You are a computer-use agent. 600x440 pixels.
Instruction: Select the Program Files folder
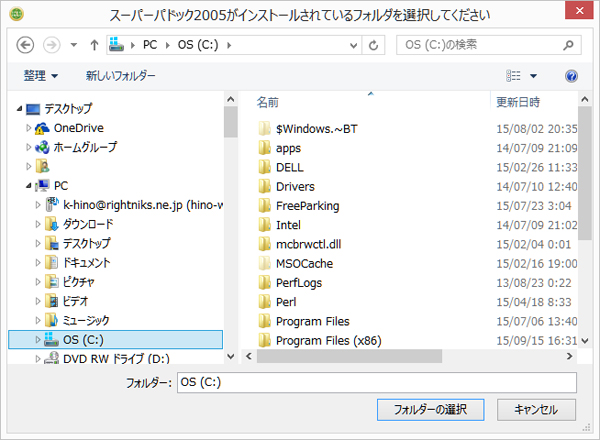tap(313, 321)
